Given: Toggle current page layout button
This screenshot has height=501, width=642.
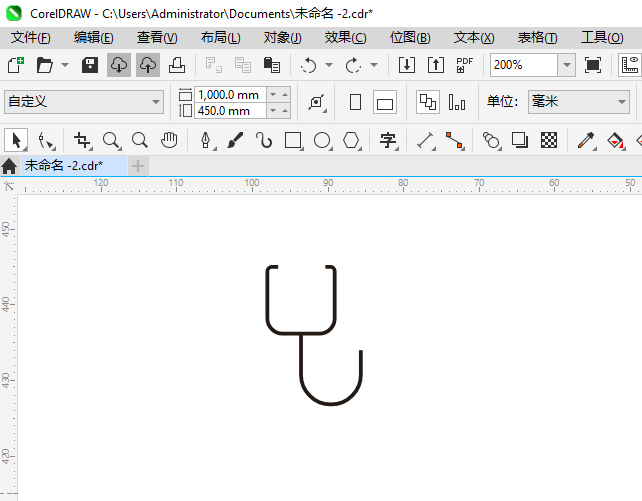Looking at the screenshot, I should pyautogui.click(x=457, y=102).
